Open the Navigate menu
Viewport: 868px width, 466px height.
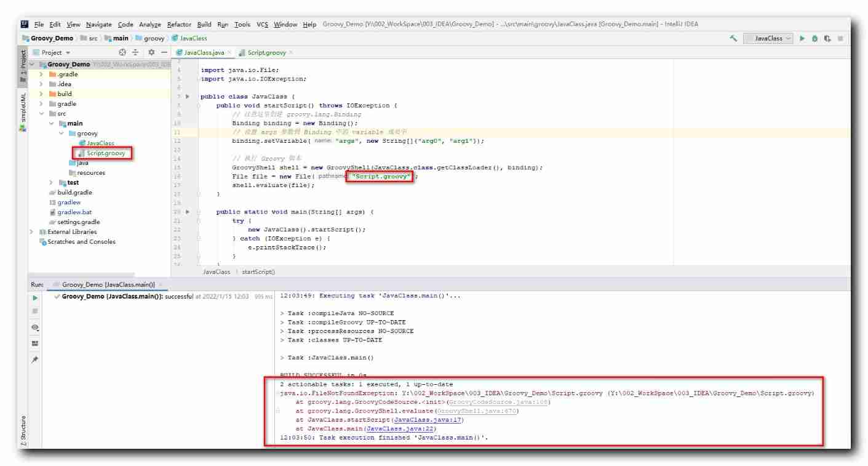pos(99,24)
